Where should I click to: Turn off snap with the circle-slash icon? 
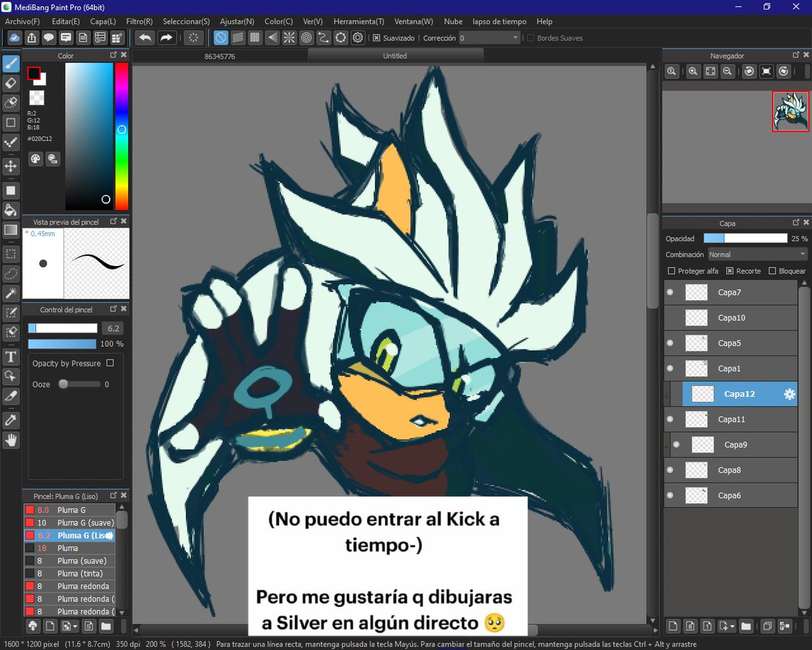(x=221, y=38)
